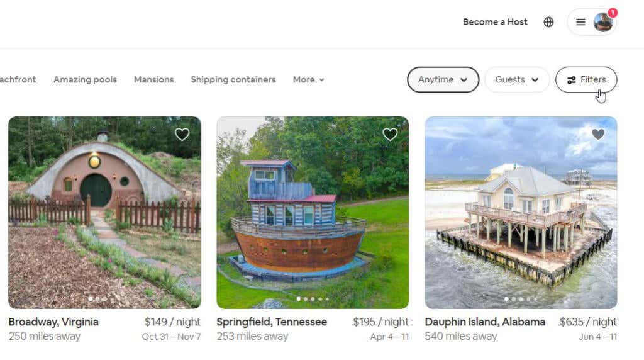Click the Broadway, Virginia listing title
The height and width of the screenshot is (360, 644).
coord(53,322)
